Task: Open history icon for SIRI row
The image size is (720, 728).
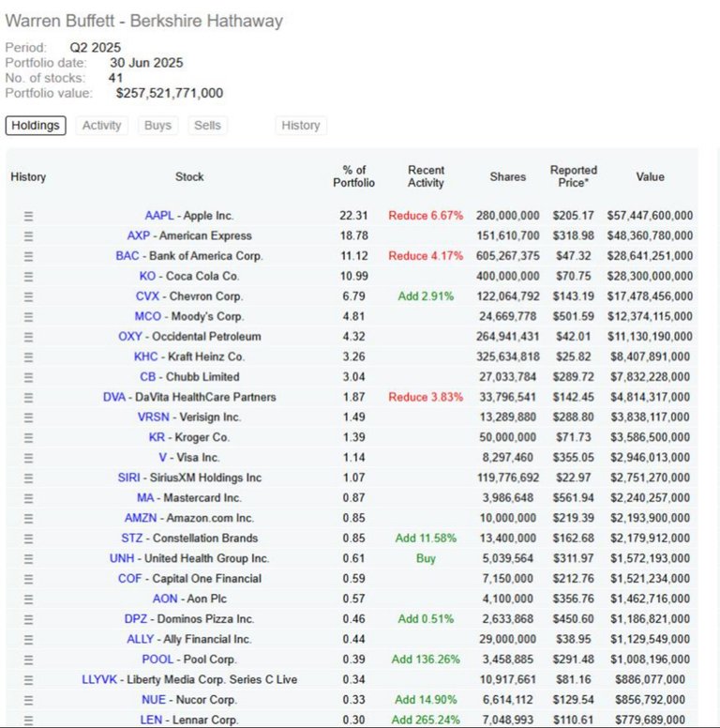Action: click(x=28, y=478)
